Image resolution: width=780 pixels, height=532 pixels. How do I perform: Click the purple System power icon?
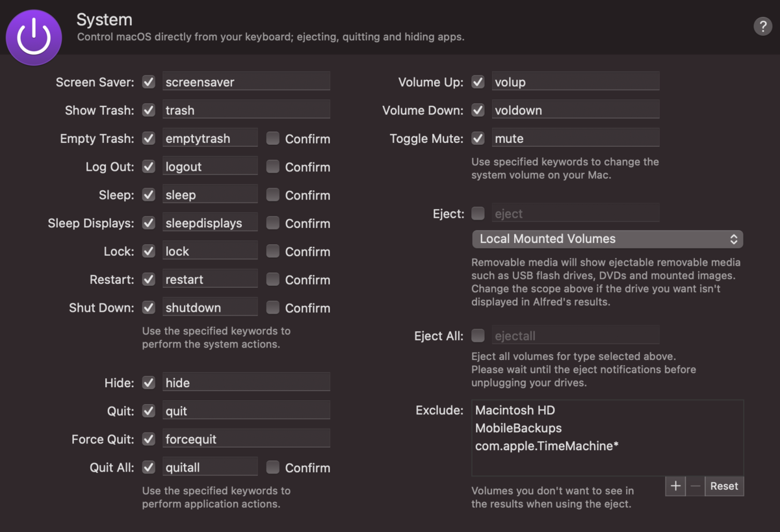(34, 38)
